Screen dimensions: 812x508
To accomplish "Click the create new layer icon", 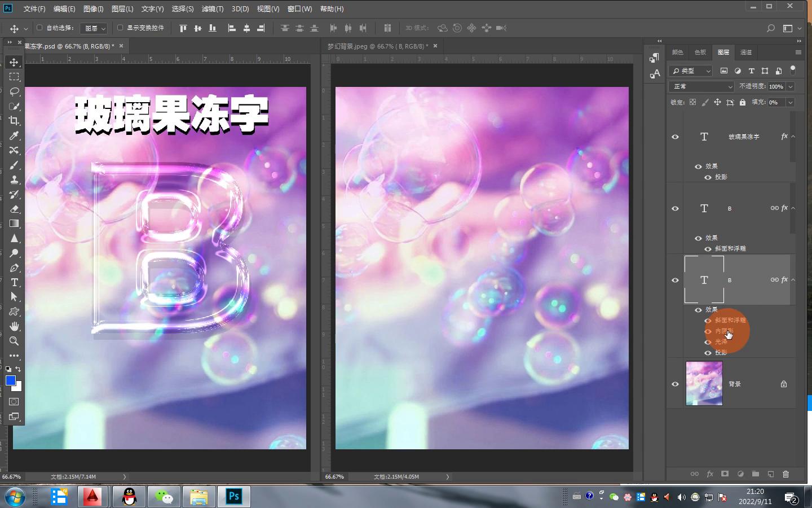I will [770, 474].
